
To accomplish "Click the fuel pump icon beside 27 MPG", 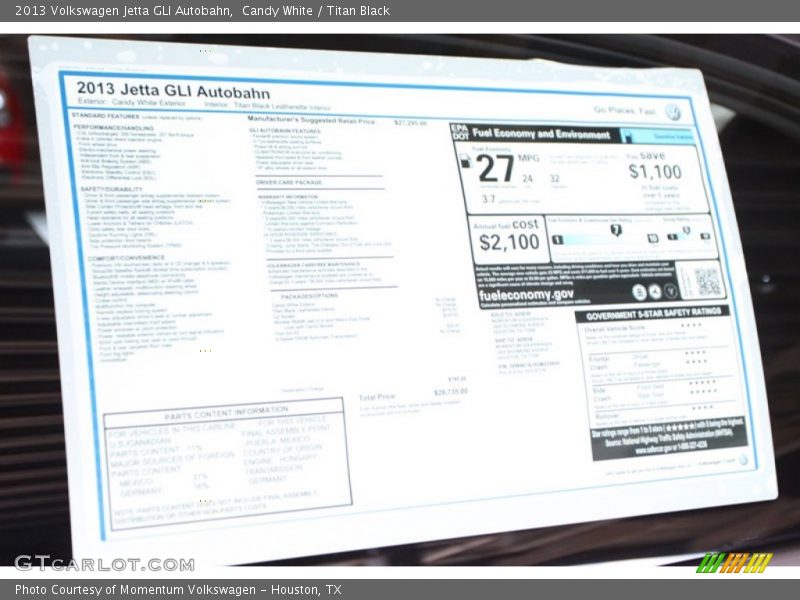I will click(x=465, y=161).
